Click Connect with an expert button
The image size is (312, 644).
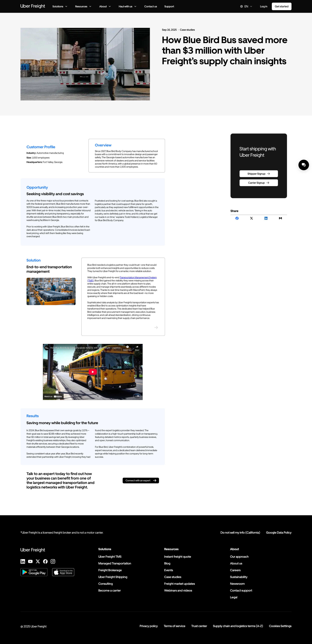[x=141, y=480]
